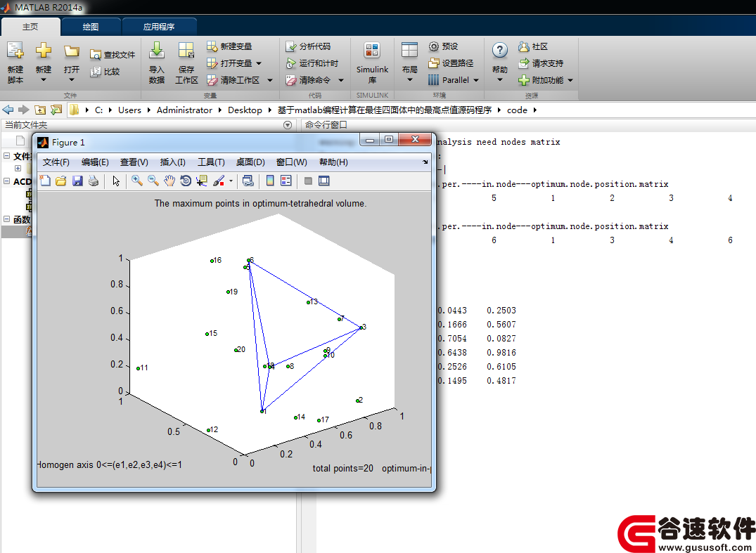Select the Data Cursor tool
Screen dimensions: 756x553
point(202,181)
